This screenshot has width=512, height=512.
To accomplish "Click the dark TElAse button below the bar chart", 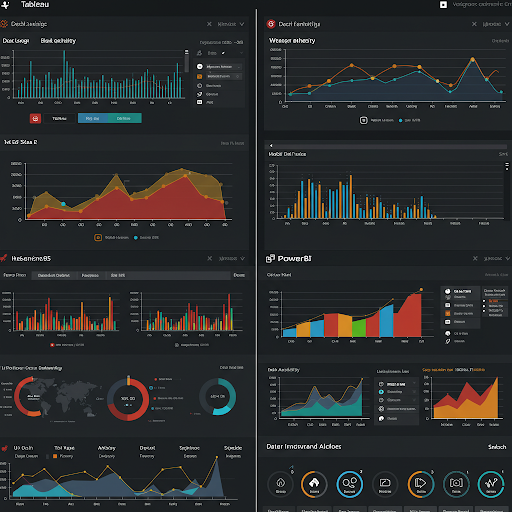I will [x=59, y=118].
